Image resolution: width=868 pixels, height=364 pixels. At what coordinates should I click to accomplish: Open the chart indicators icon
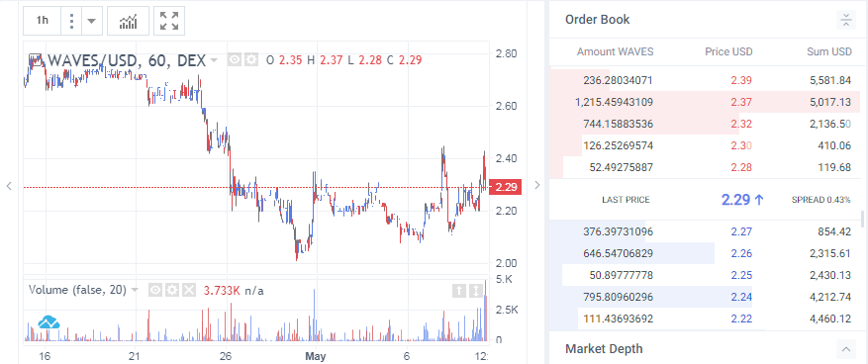click(x=128, y=21)
